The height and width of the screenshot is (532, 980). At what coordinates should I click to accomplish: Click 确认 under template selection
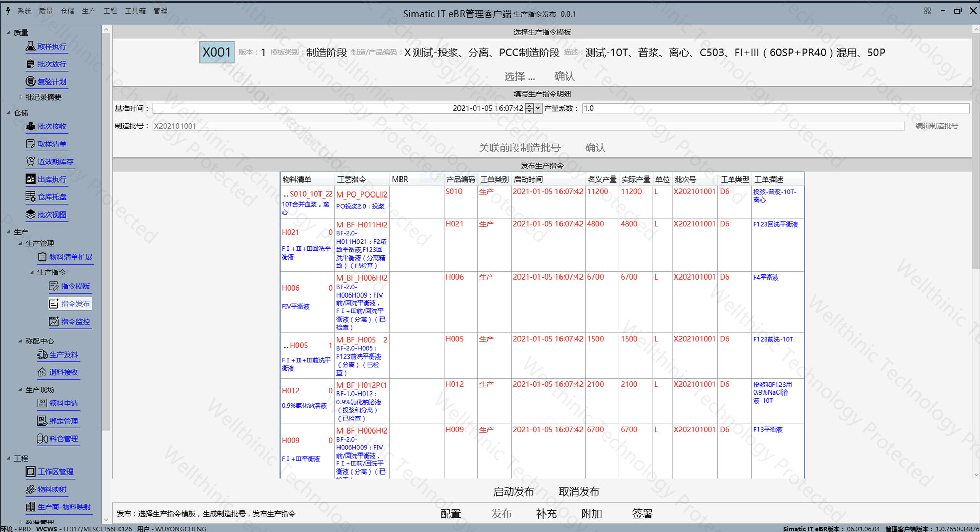pos(565,76)
